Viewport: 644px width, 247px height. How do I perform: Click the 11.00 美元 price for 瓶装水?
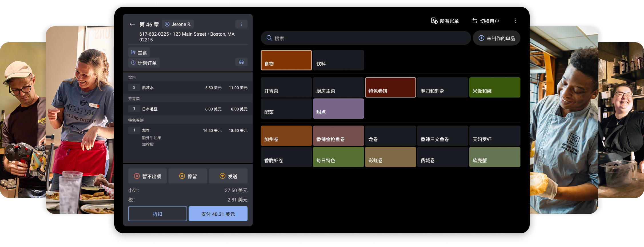pyautogui.click(x=238, y=88)
